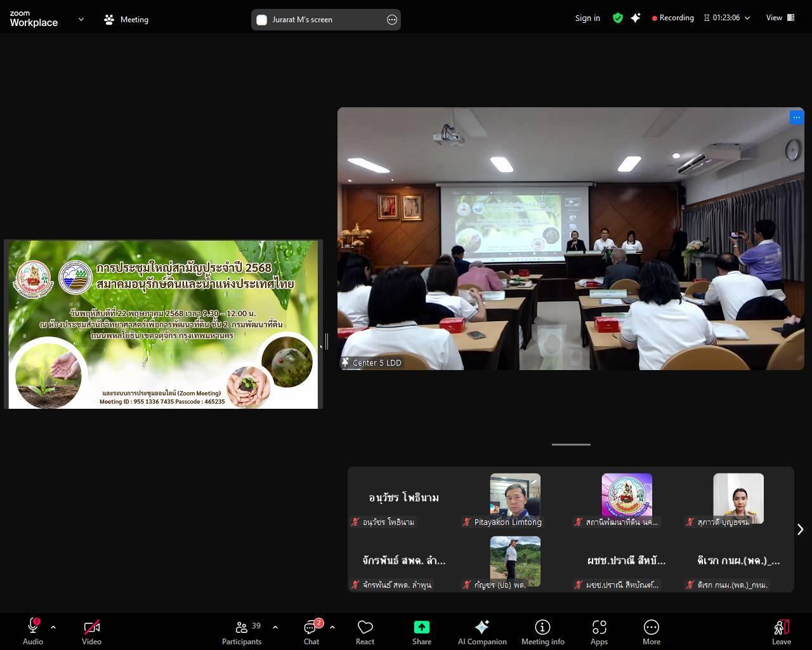Click the Sign in link
The image size is (812, 650).
click(587, 18)
